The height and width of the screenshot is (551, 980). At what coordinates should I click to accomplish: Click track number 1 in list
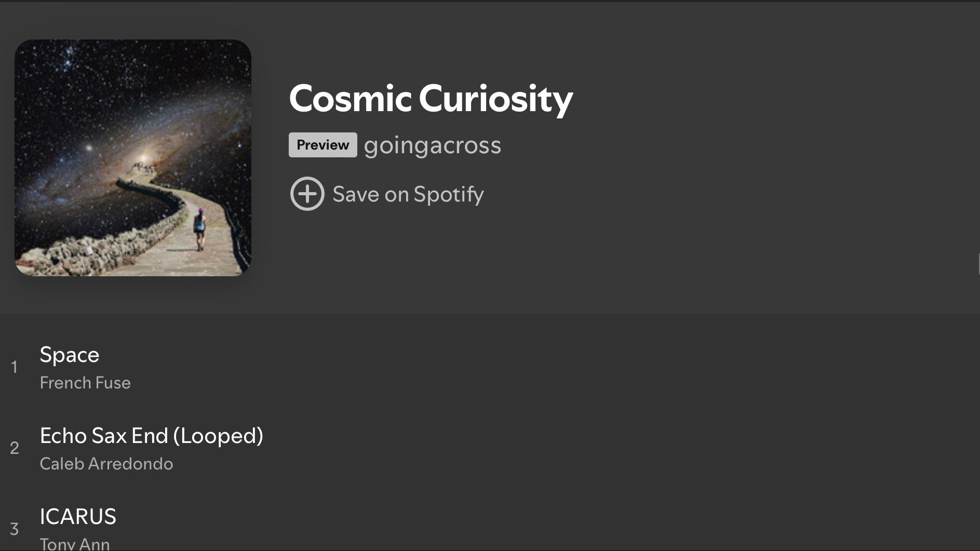pos(15,367)
